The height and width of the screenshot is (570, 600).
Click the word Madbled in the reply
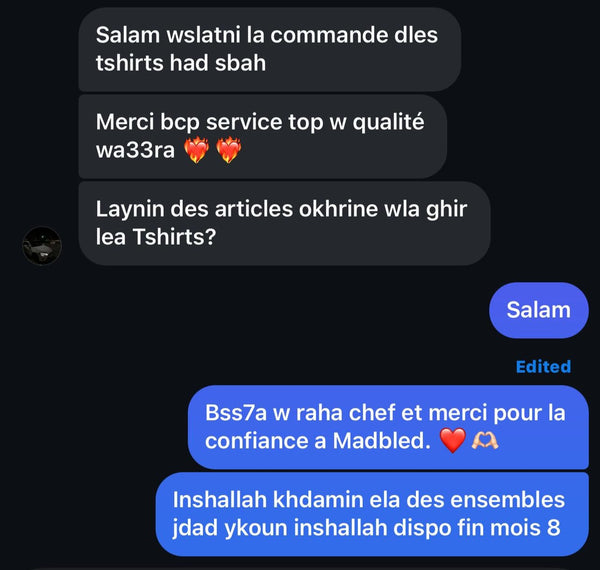[x=382, y=441]
